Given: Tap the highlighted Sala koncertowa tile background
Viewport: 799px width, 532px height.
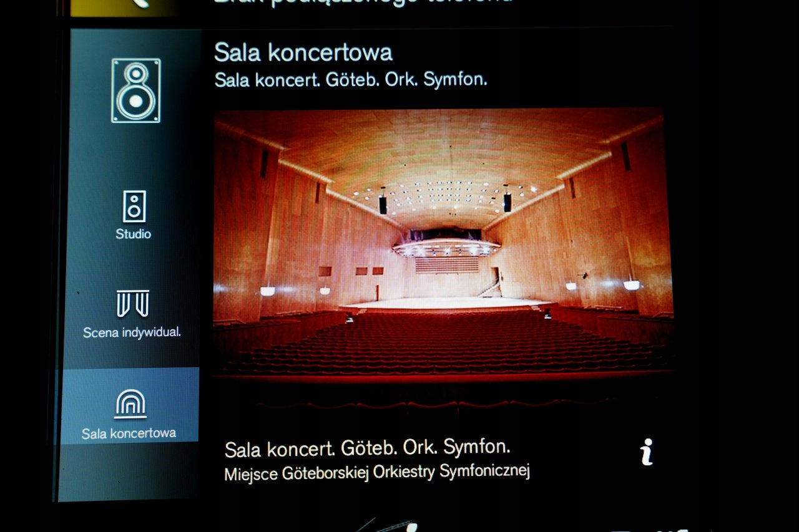Looking at the screenshot, I should click(130, 405).
